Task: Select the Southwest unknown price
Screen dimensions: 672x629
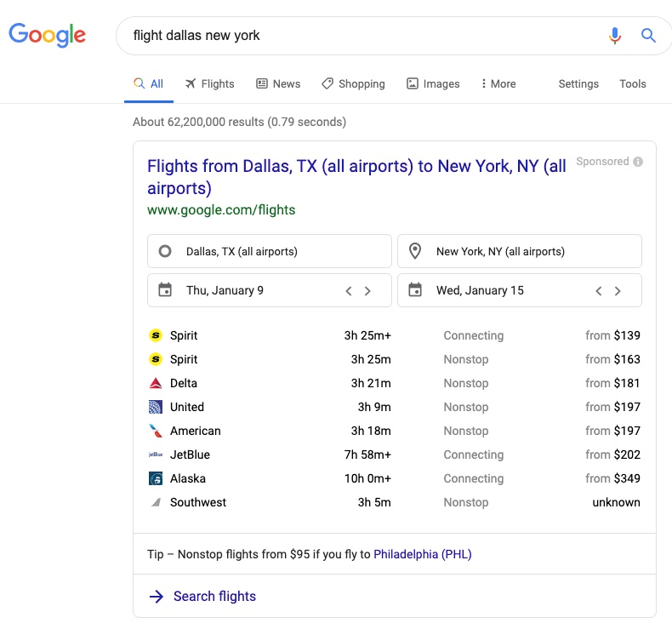Action: [617, 502]
